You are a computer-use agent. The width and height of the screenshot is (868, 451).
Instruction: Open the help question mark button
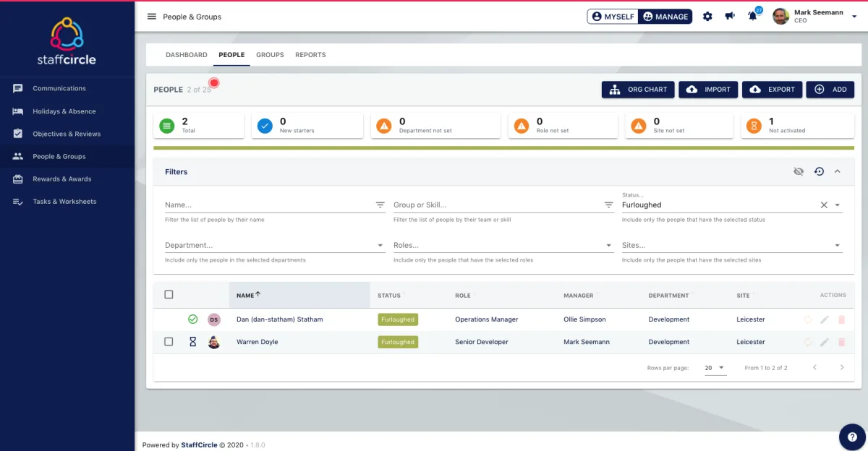tap(852, 437)
